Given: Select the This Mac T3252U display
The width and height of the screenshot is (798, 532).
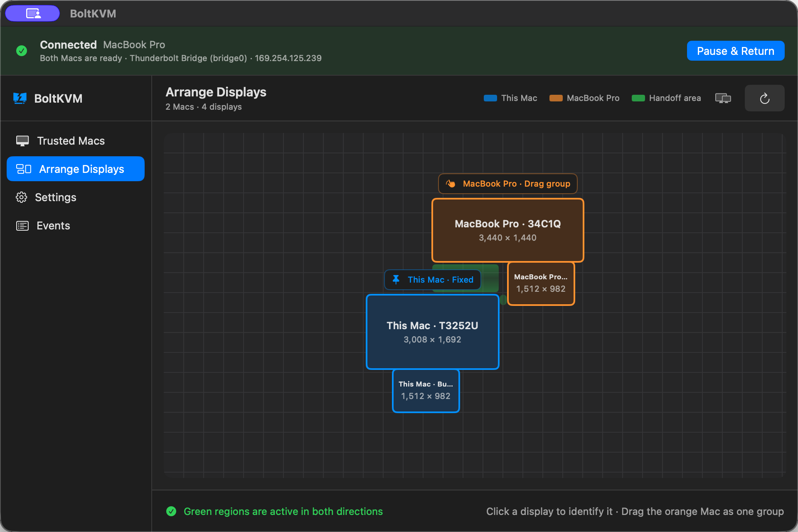Looking at the screenshot, I should tap(432, 332).
